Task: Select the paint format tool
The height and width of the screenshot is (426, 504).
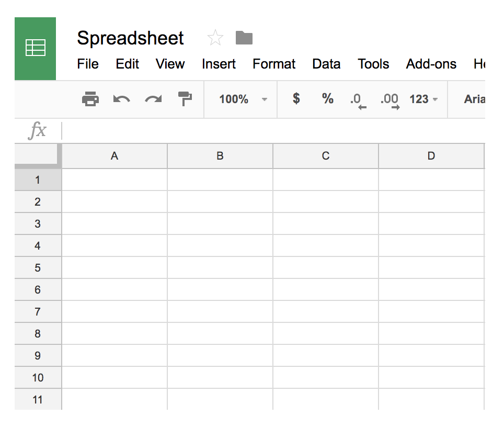Action: pyautogui.click(x=185, y=99)
